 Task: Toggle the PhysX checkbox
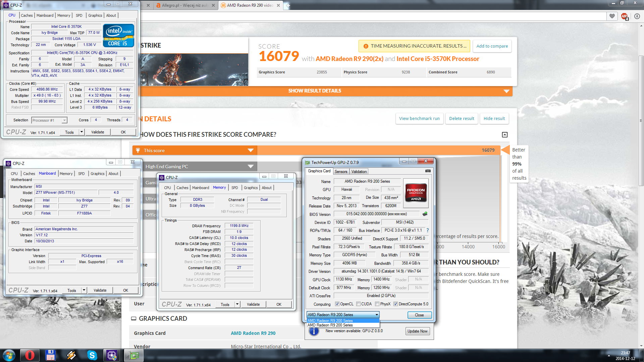coord(377,304)
